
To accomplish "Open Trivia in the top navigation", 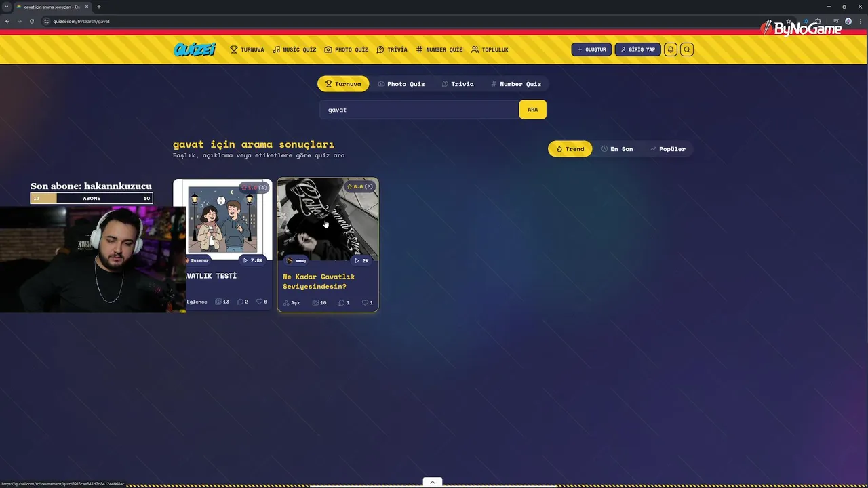I will coord(392,49).
